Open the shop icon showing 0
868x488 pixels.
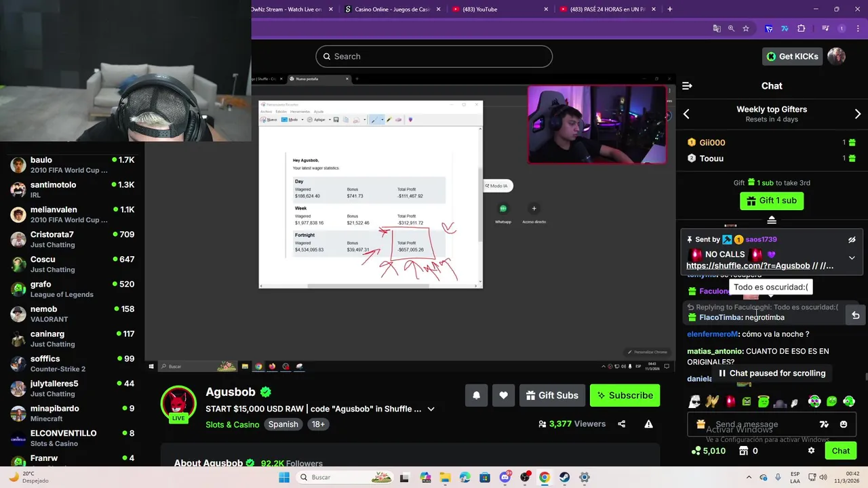749,451
